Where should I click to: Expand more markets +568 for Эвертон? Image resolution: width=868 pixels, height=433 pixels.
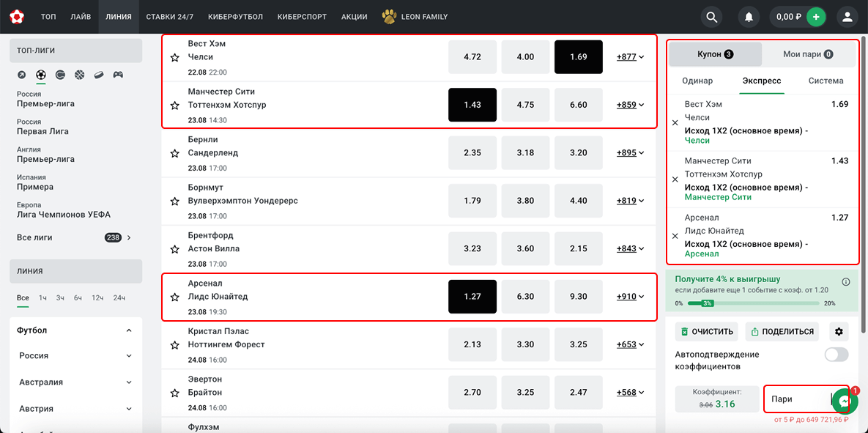pos(631,393)
